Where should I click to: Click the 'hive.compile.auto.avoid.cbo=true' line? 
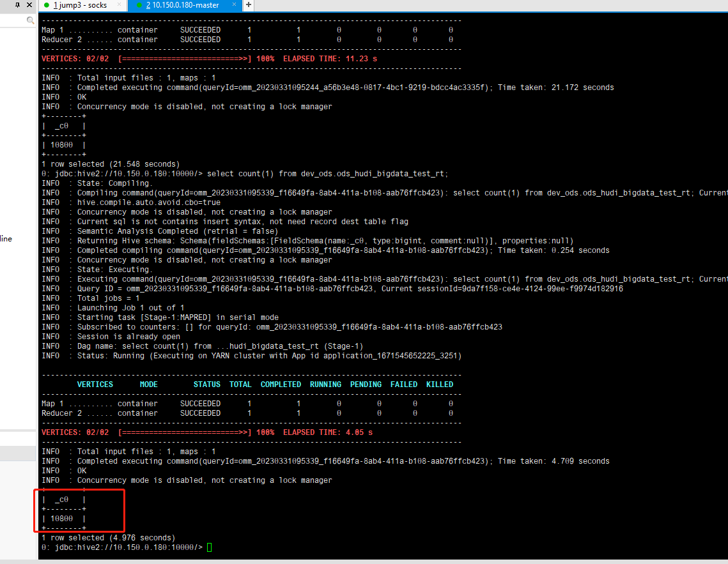(x=131, y=202)
